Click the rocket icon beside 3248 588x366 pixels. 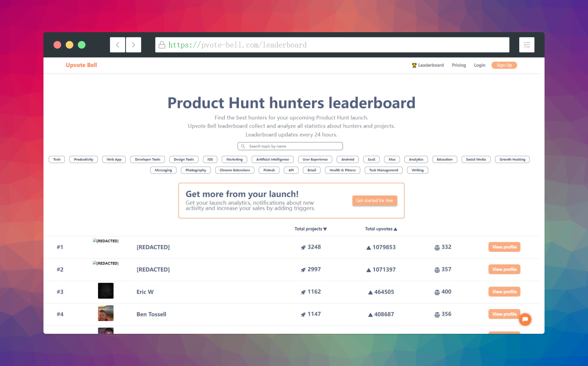[303, 247]
